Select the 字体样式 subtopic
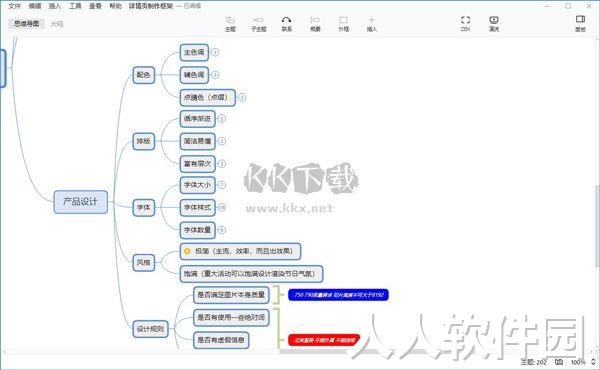 click(197, 207)
